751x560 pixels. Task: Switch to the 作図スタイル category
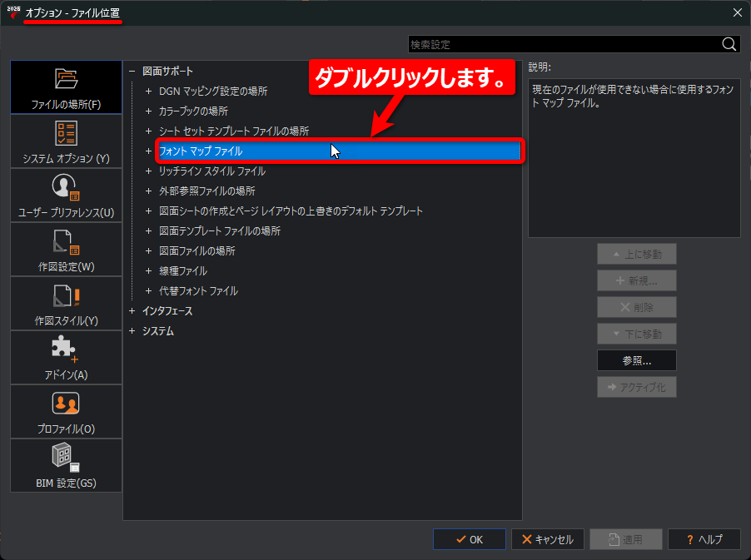(x=65, y=303)
